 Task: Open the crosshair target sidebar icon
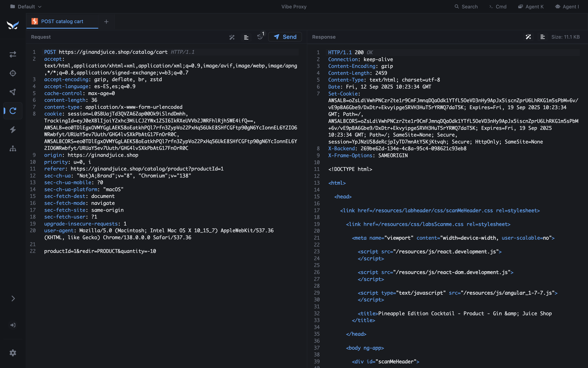coord(13,73)
